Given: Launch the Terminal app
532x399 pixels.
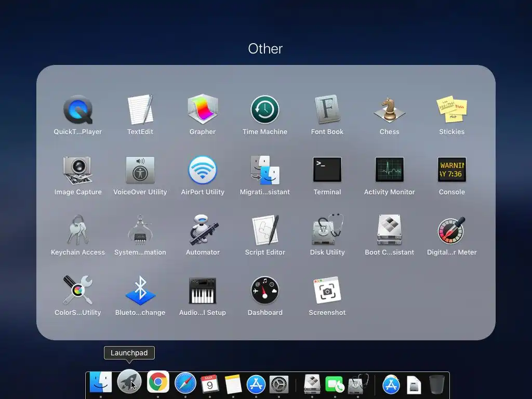Looking at the screenshot, I should (327, 169).
